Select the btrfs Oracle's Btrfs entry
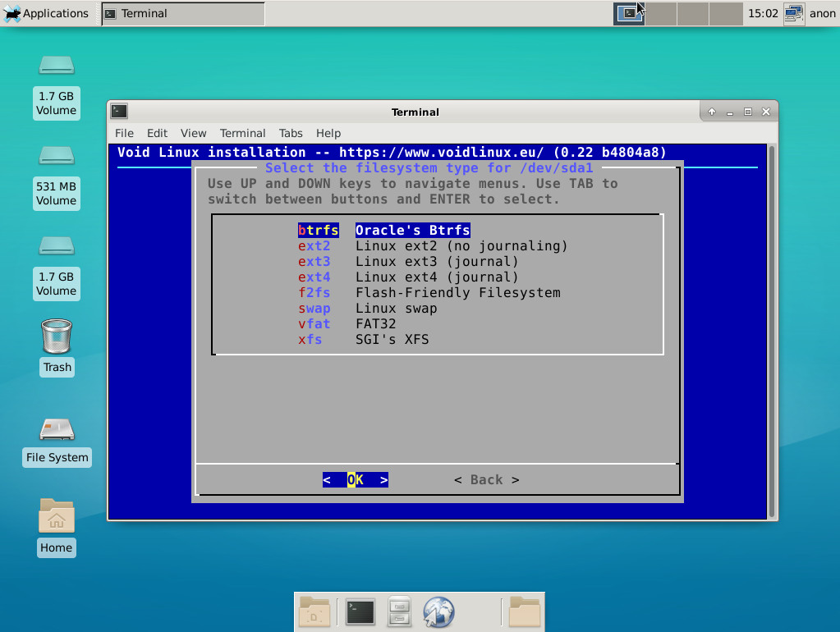Screen dimensions: 840x632 coord(384,231)
